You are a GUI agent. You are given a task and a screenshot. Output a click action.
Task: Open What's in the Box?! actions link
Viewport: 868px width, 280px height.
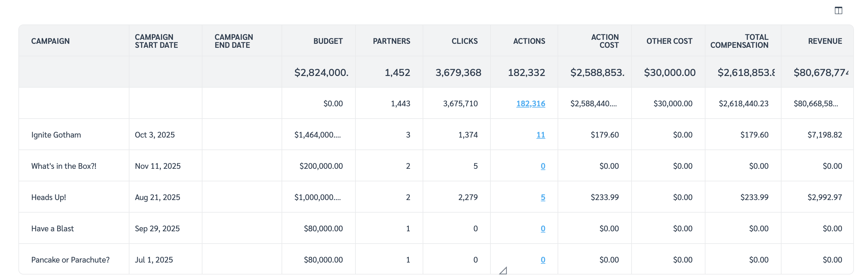[x=543, y=166]
